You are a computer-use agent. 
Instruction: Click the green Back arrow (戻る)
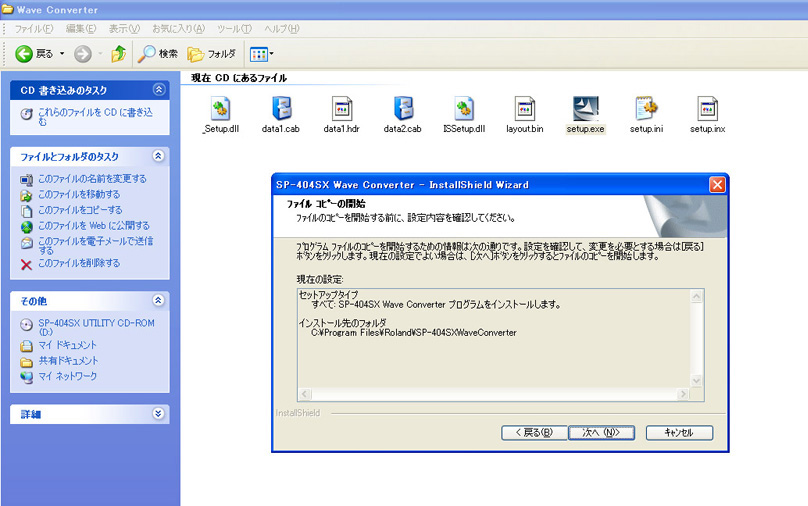coord(24,54)
